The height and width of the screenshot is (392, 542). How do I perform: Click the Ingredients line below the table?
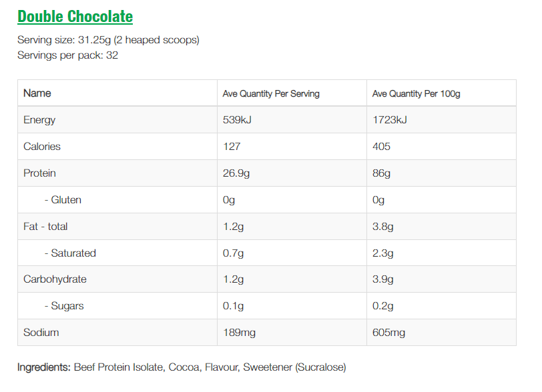tap(182, 367)
